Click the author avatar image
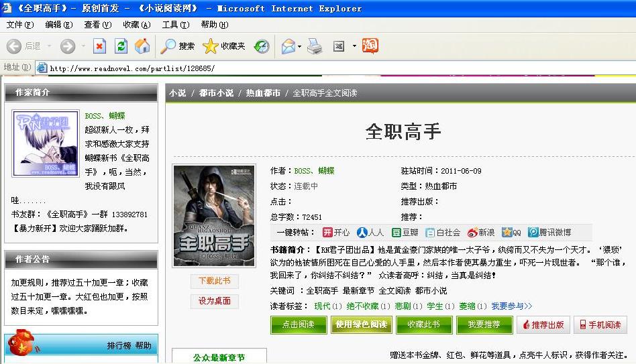Screen dimensions: 636x364 pyautogui.click(x=46, y=143)
